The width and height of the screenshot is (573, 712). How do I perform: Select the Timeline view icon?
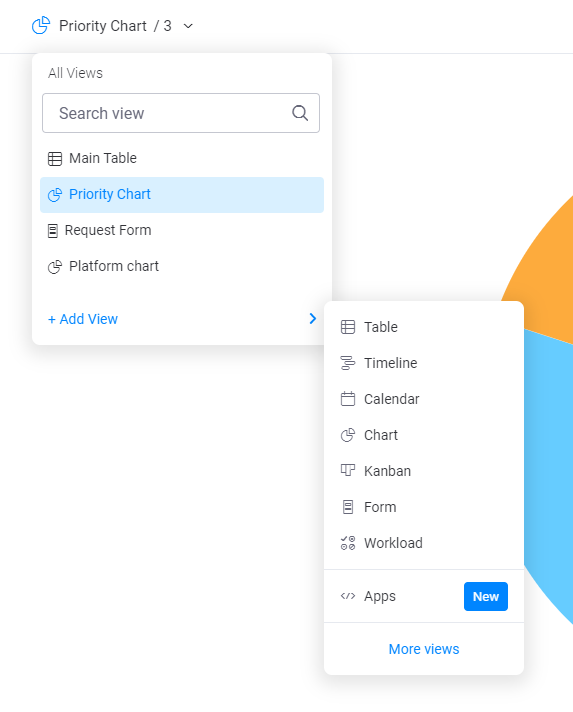[x=348, y=363]
